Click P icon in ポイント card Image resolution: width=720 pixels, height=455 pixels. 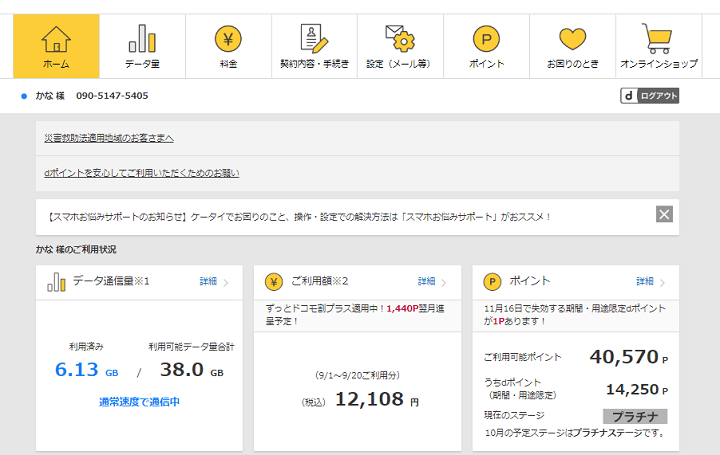pos(492,282)
